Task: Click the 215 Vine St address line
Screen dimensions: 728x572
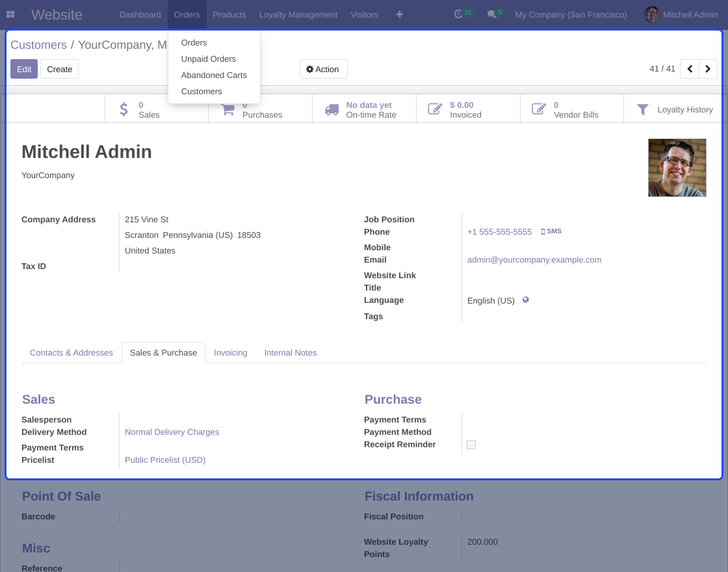Action: (146, 220)
